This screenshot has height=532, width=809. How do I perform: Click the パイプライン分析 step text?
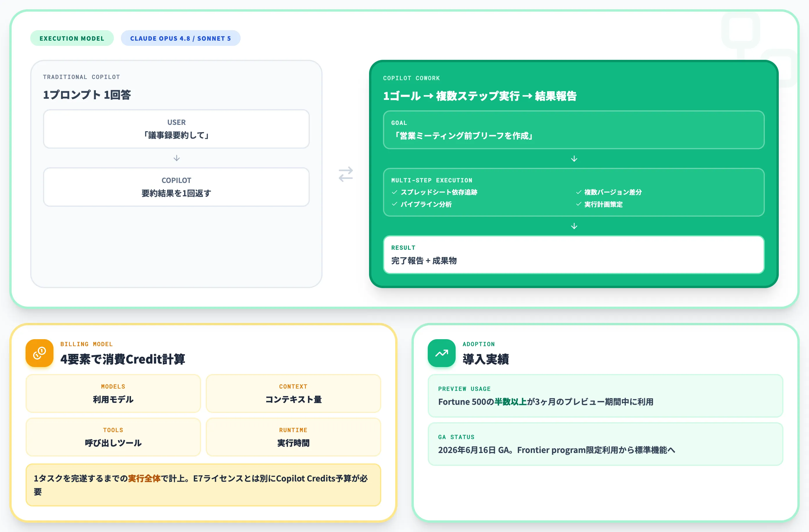pos(426,204)
